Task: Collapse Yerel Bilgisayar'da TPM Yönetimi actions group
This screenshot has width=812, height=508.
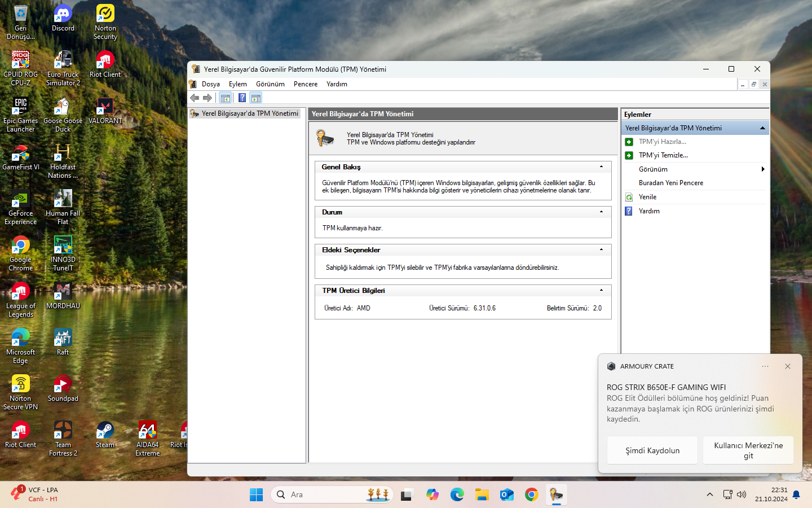Action: (x=762, y=128)
